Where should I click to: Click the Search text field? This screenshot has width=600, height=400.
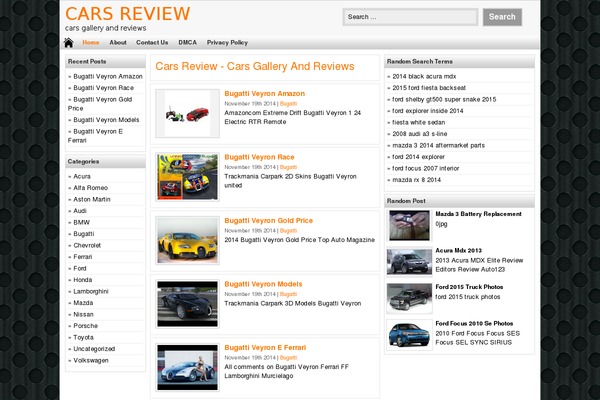point(410,17)
